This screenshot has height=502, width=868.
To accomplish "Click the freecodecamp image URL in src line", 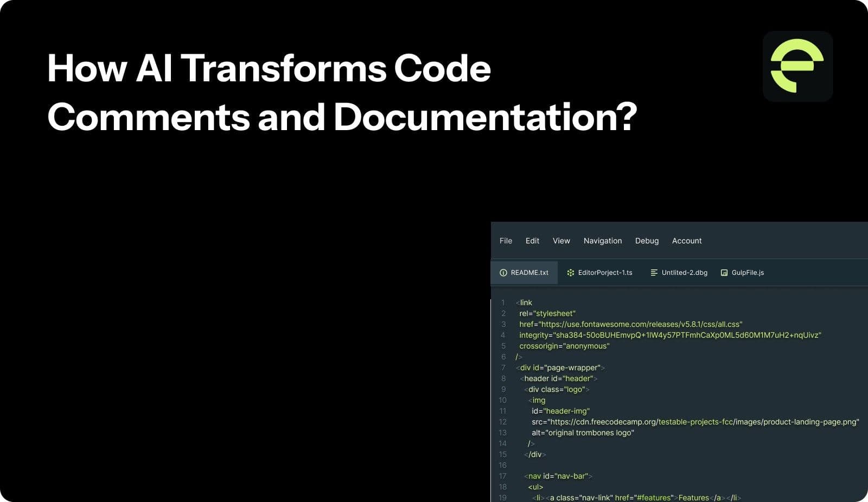I will [x=704, y=422].
